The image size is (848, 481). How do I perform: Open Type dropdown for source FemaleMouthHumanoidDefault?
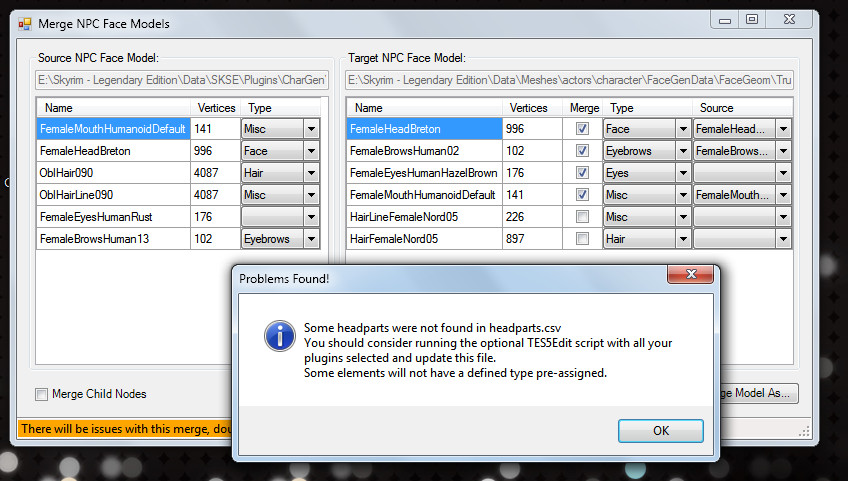pos(311,129)
